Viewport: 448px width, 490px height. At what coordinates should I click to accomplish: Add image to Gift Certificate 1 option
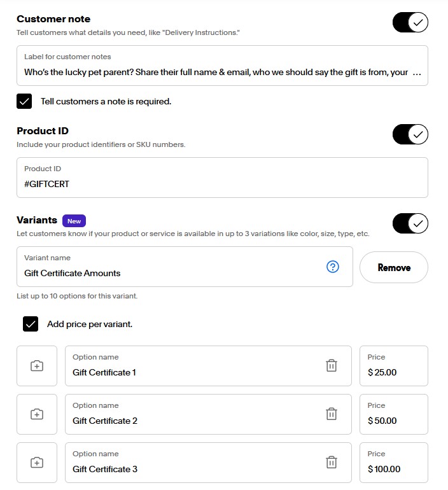(37, 366)
